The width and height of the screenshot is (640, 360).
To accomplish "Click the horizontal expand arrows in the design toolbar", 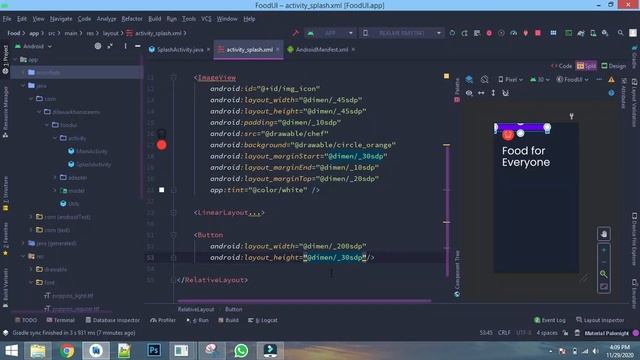I will pyautogui.click(x=481, y=93).
